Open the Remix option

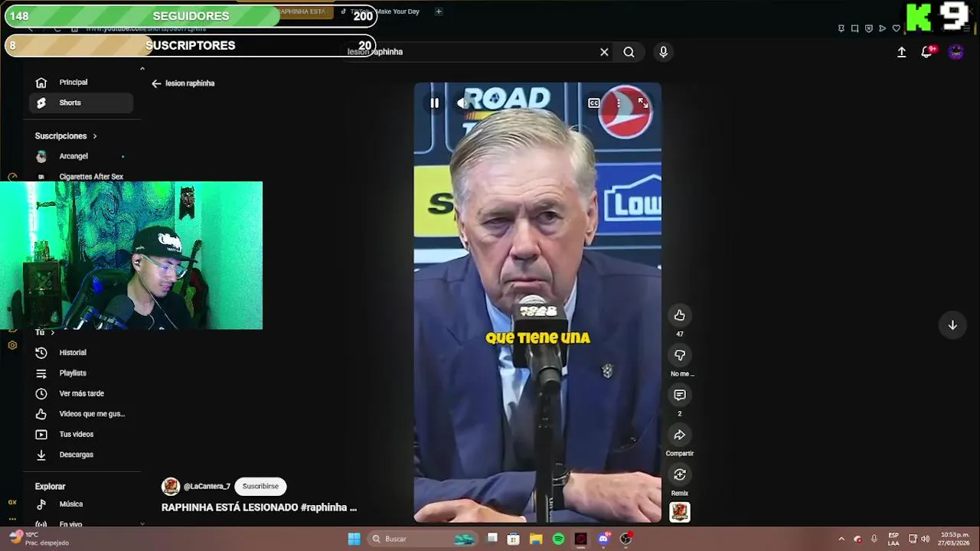pos(679,474)
